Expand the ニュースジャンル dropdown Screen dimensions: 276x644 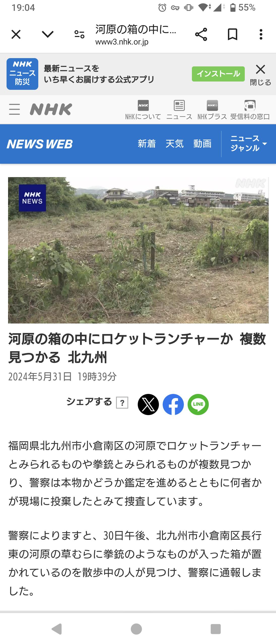(x=249, y=143)
